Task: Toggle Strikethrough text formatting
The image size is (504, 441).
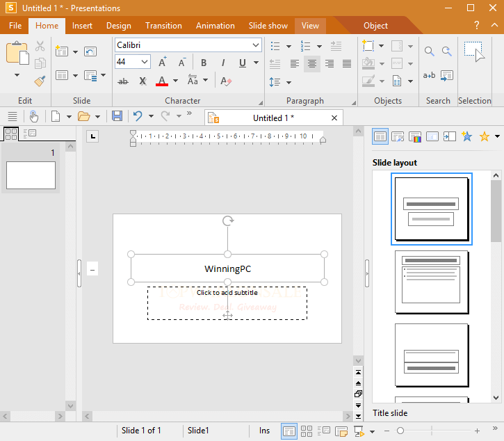Action: pyautogui.click(x=123, y=81)
